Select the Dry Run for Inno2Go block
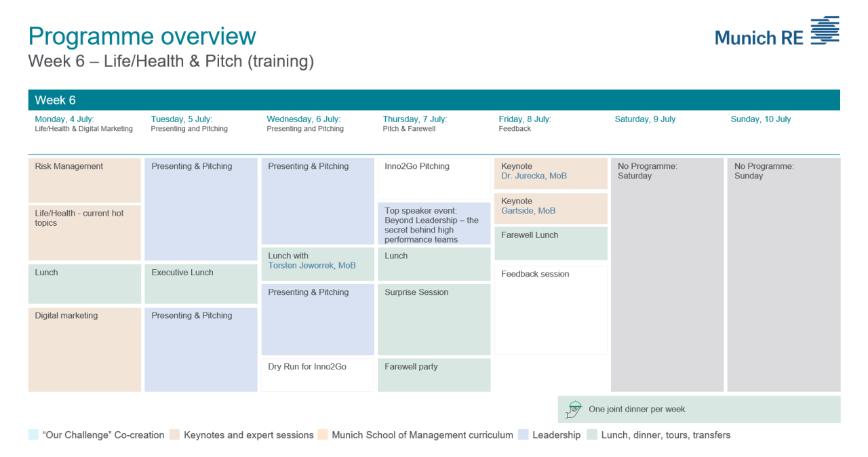The width and height of the screenshot is (868, 457). click(x=317, y=374)
